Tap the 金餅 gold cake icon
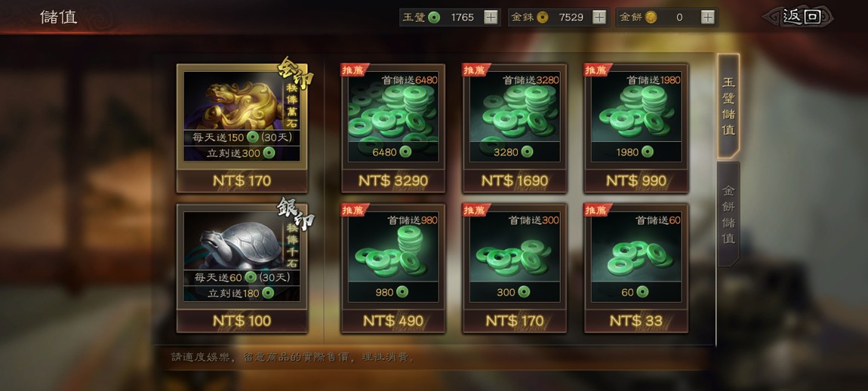The width and height of the screenshot is (868, 391). (x=651, y=17)
